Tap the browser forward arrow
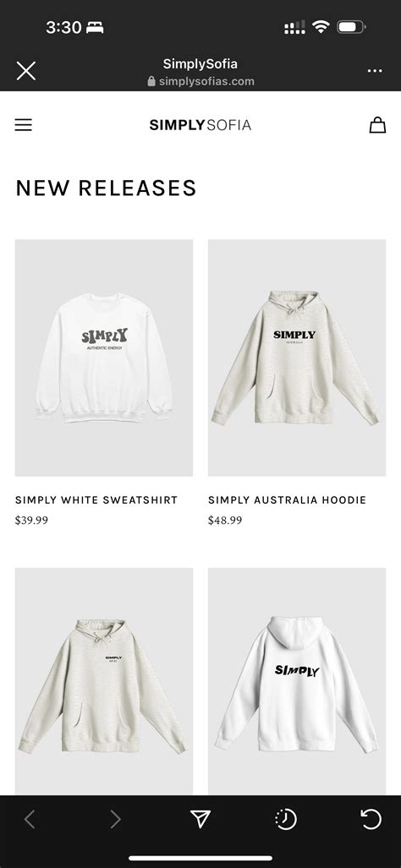The image size is (401, 868). coord(115,819)
